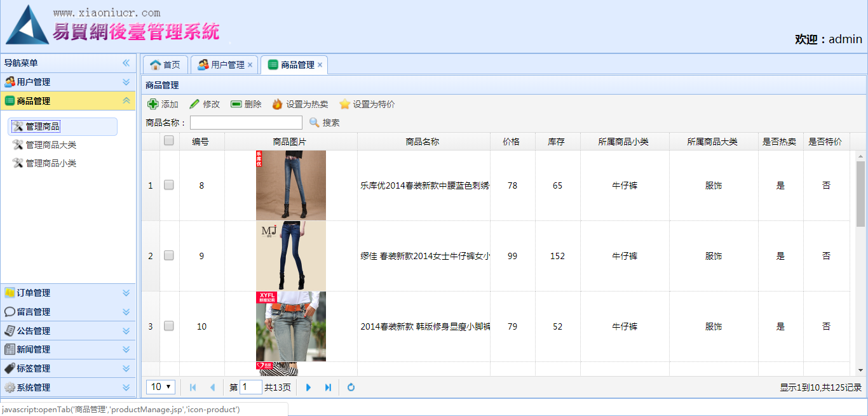This screenshot has height=416, width=868.
Task: Click the tools icon beside 管理商品大类
Action: 18,145
